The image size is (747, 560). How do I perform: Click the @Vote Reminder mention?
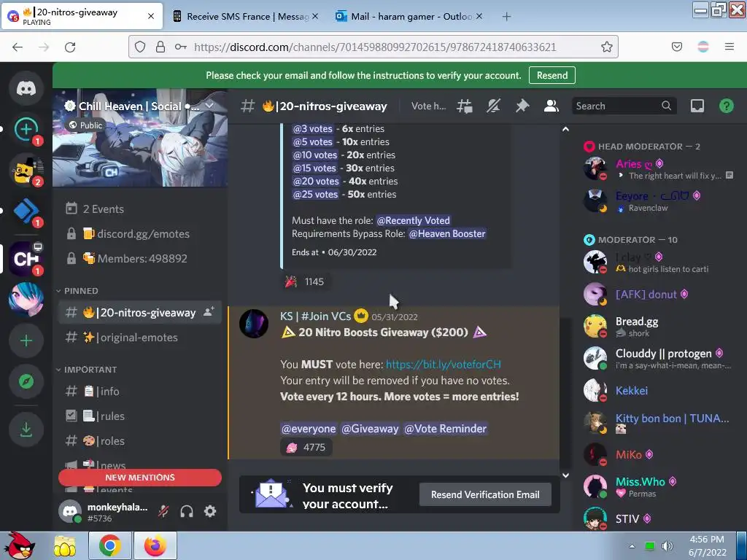pyautogui.click(x=446, y=429)
